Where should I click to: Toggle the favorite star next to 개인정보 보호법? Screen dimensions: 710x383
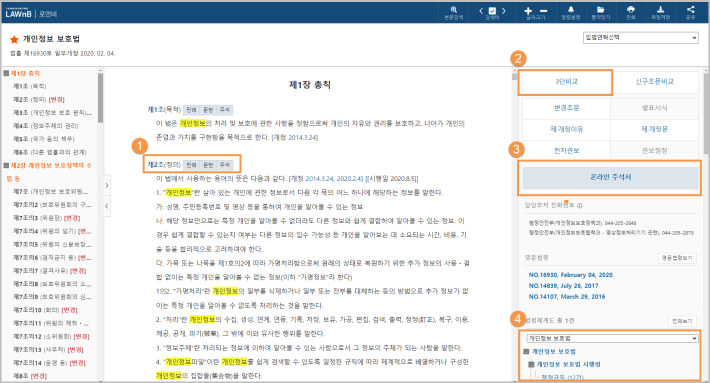pyautogui.click(x=14, y=39)
